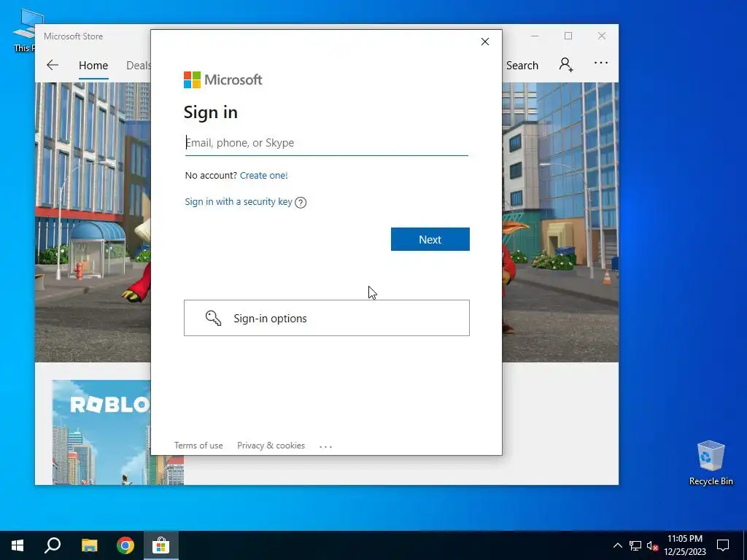
Task: Select the This PC desktop icon
Action: (24, 29)
